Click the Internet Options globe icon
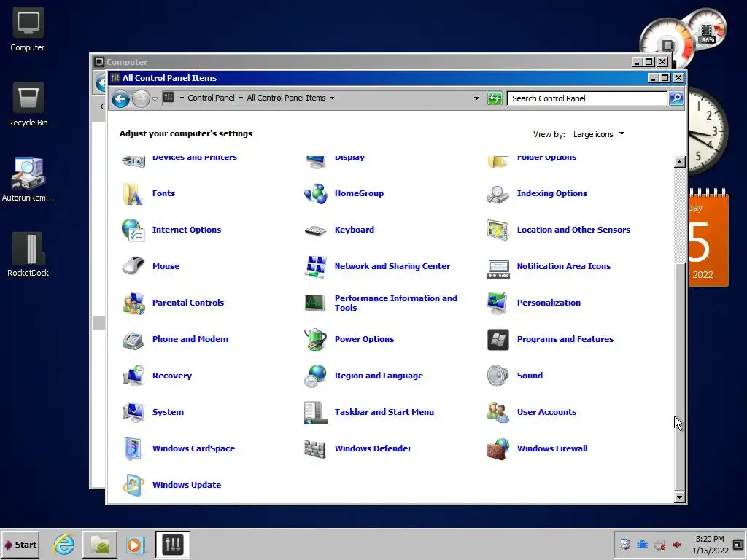 click(x=133, y=230)
